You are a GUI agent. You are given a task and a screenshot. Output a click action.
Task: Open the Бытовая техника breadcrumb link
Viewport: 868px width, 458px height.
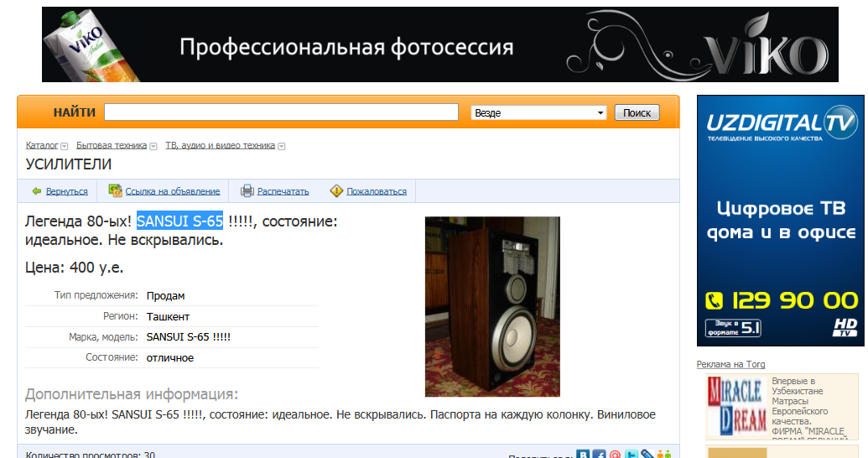(112, 145)
